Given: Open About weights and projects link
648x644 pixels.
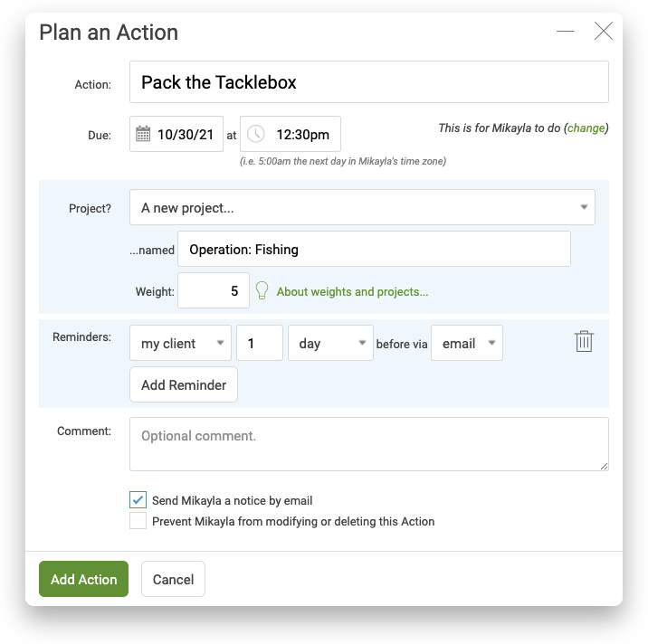Looking at the screenshot, I should point(352,291).
